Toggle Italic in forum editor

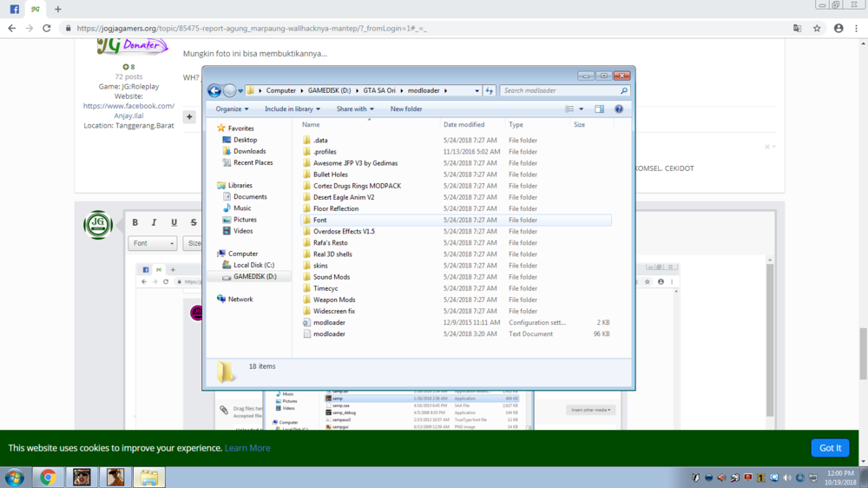pos(155,222)
